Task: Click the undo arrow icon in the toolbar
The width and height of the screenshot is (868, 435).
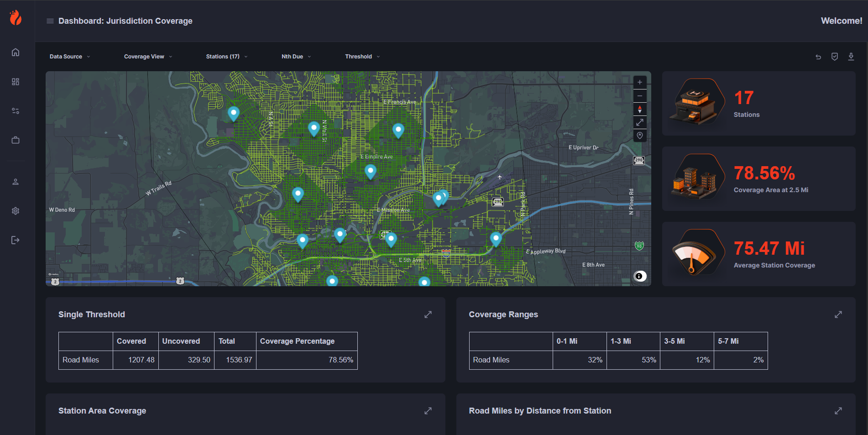Action: tap(818, 57)
